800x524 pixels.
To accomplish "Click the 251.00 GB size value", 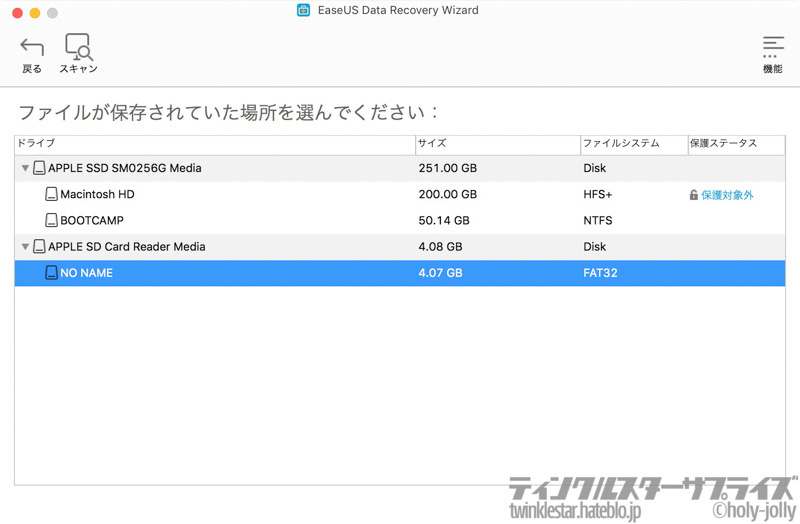I will [447, 168].
